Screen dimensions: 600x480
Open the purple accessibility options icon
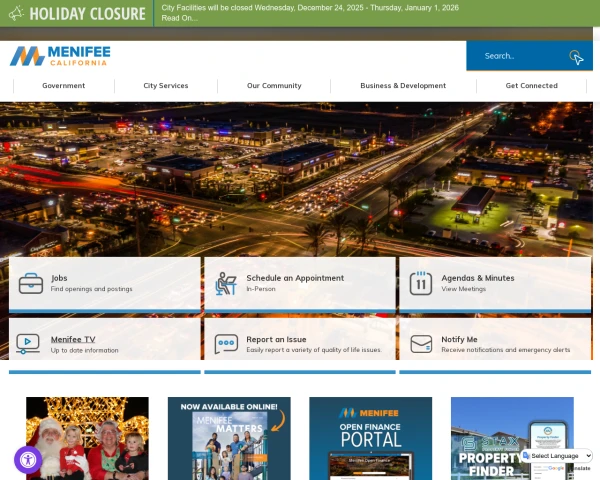[x=28, y=460]
